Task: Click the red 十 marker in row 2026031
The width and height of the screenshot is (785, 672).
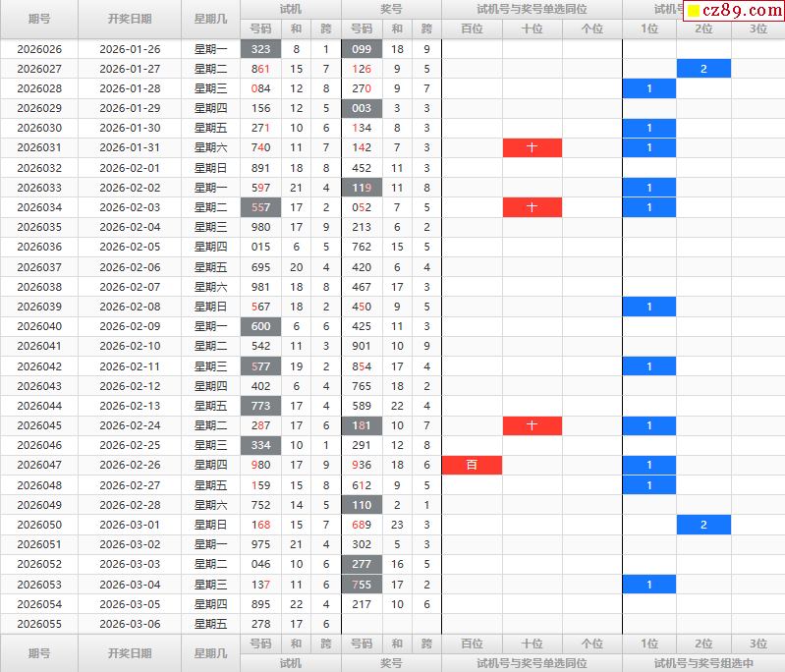Action: (x=533, y=147)
